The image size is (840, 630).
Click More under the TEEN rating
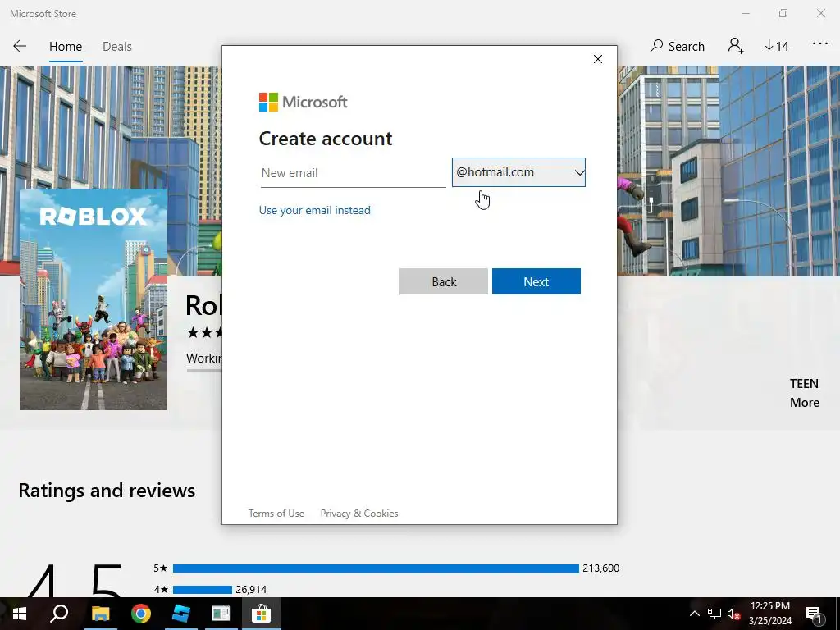click(x=804, y=402)
